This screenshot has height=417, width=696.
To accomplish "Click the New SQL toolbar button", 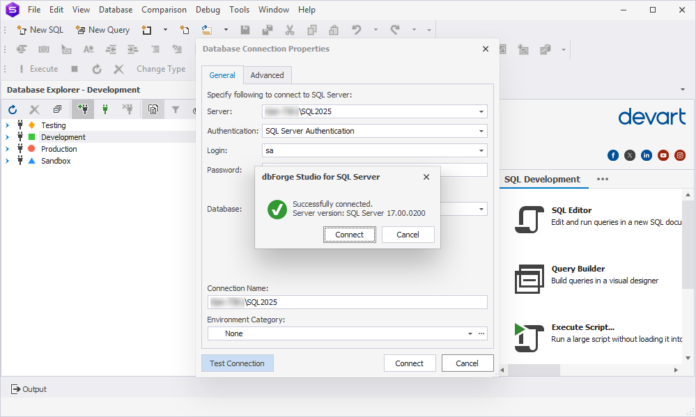I will click(40, 30).
